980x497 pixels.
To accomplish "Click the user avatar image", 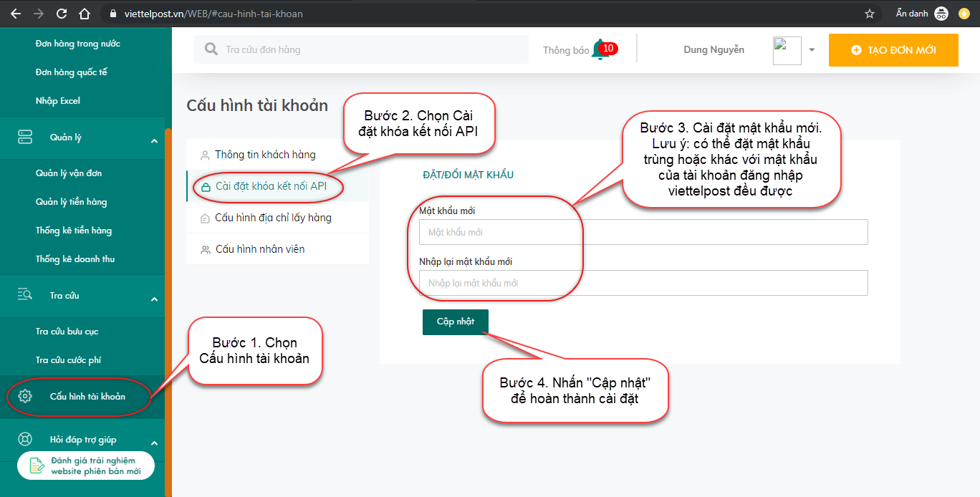I will [x=787, y=51].
